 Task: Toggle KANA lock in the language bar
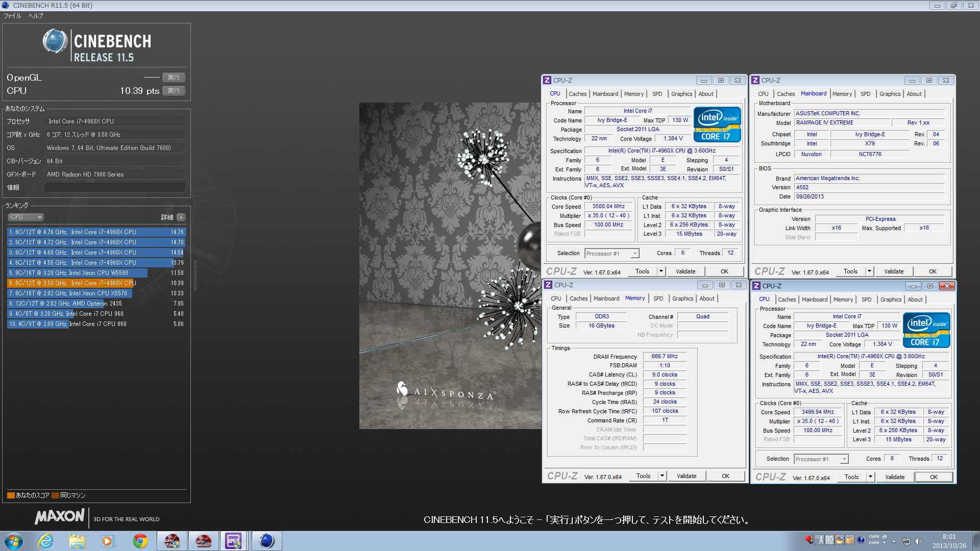874,543
